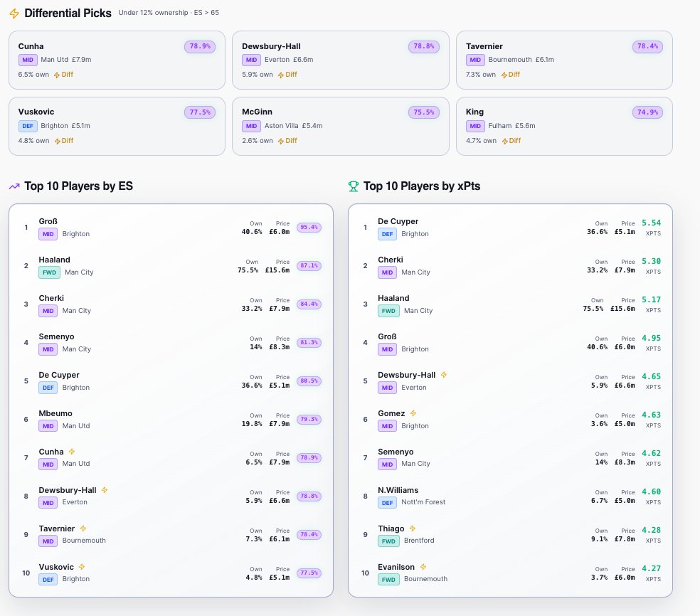The image size is (700, 616).
Task: Click De Cuyper's 5.54 xPts value
Action: (652, 223)
